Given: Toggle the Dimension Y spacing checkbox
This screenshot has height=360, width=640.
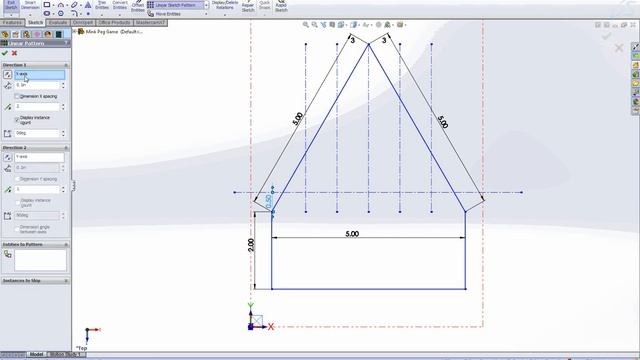Looking at the screenshot, I should click(x=17, y=179).
